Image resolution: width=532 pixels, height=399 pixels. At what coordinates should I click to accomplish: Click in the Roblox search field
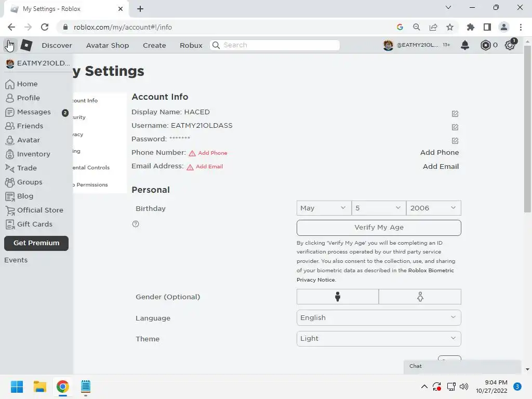pyautogui.click(x=275, y=45)
